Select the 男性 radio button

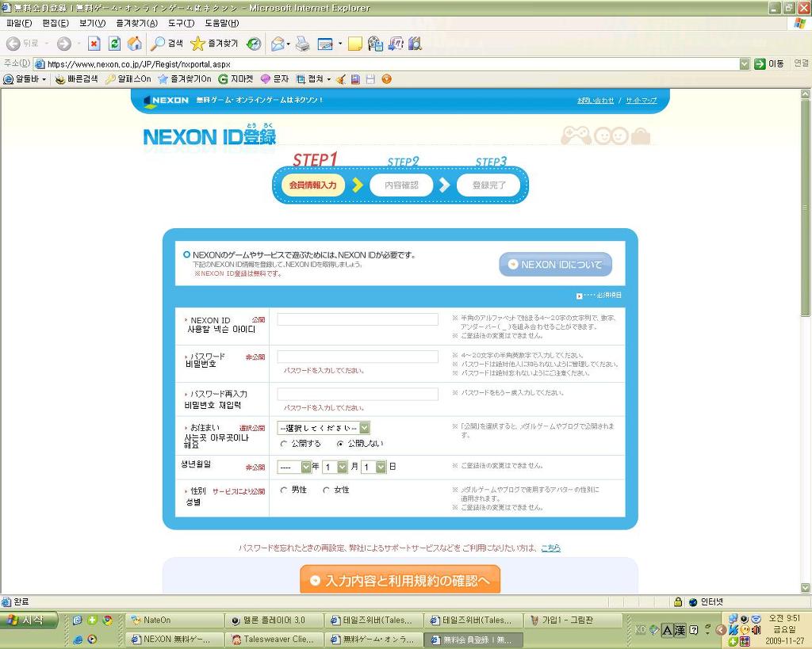(283, 490)
